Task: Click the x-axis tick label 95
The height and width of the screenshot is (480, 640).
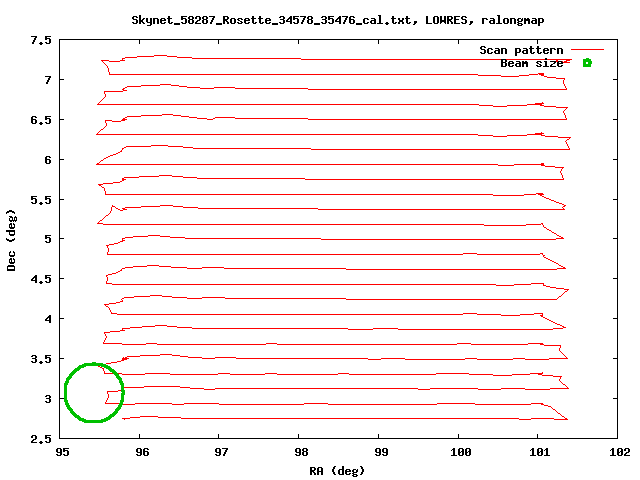Action: pos(62,452)
